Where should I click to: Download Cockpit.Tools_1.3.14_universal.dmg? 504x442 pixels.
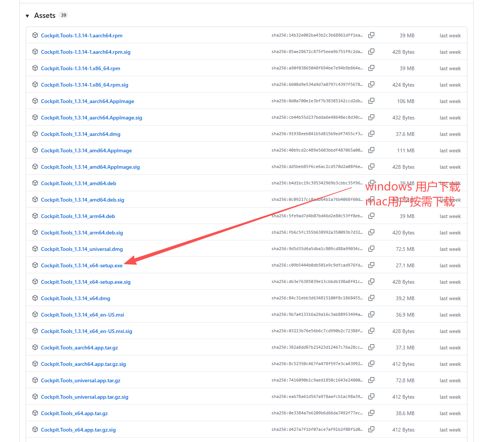[82, 249]
